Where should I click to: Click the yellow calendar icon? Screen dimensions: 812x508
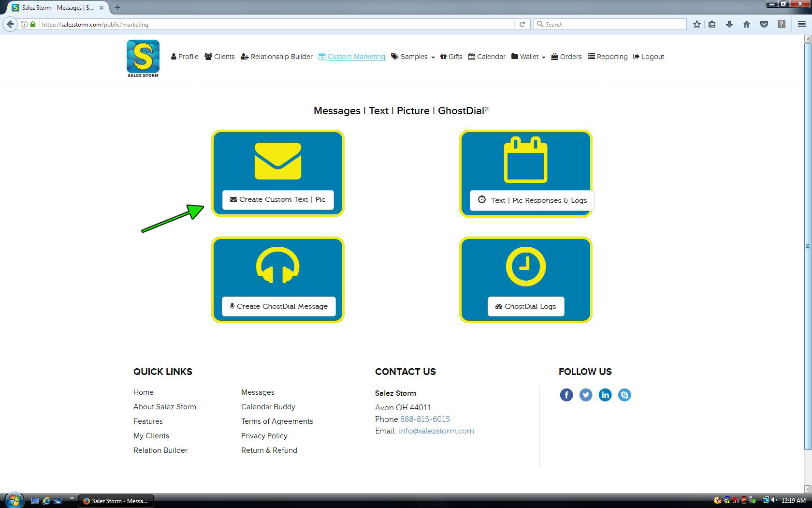tap(525, 160)
